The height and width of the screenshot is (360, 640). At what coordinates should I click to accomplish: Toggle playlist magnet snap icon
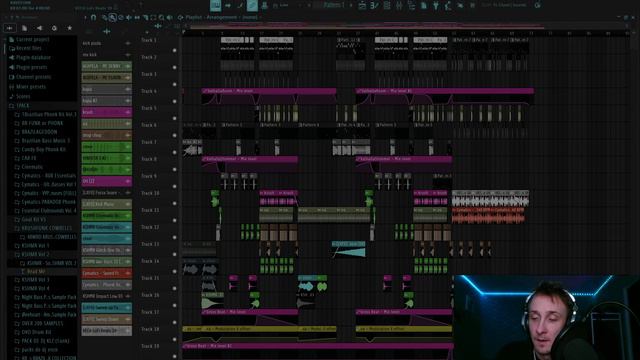93,18
